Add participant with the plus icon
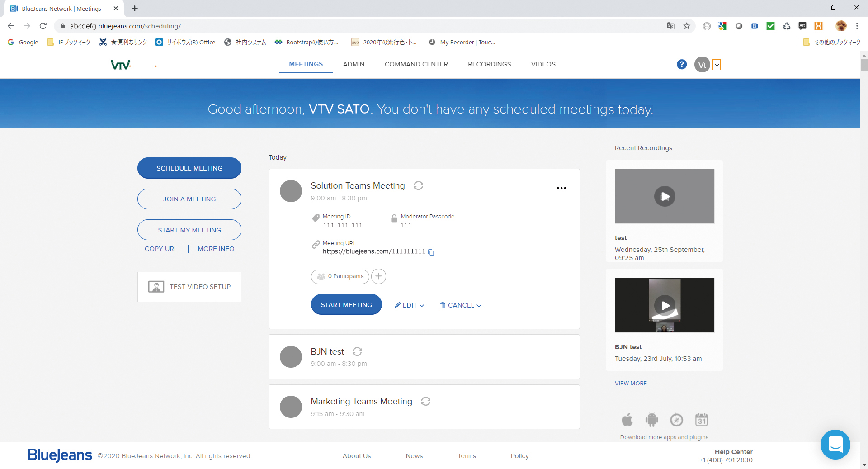Image resolution: width=868 pixels, height=469 pixels. click(378, 276)
